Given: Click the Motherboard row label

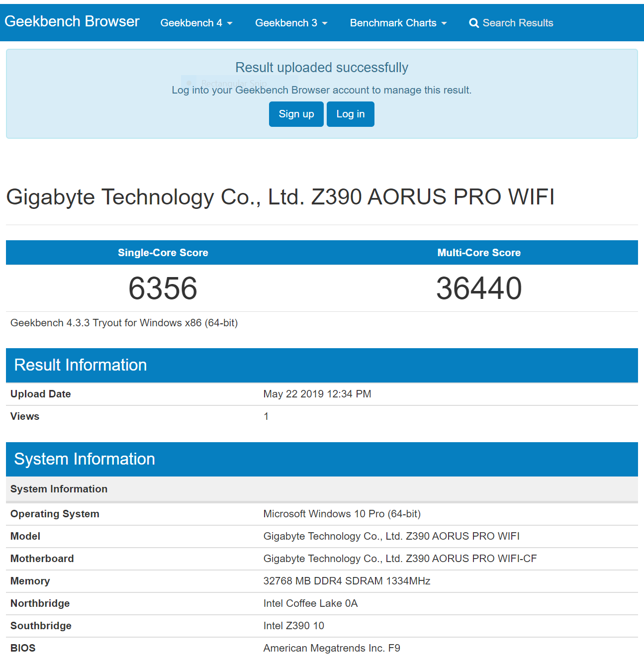Looking at the screenshot, I should coord(42,559).
